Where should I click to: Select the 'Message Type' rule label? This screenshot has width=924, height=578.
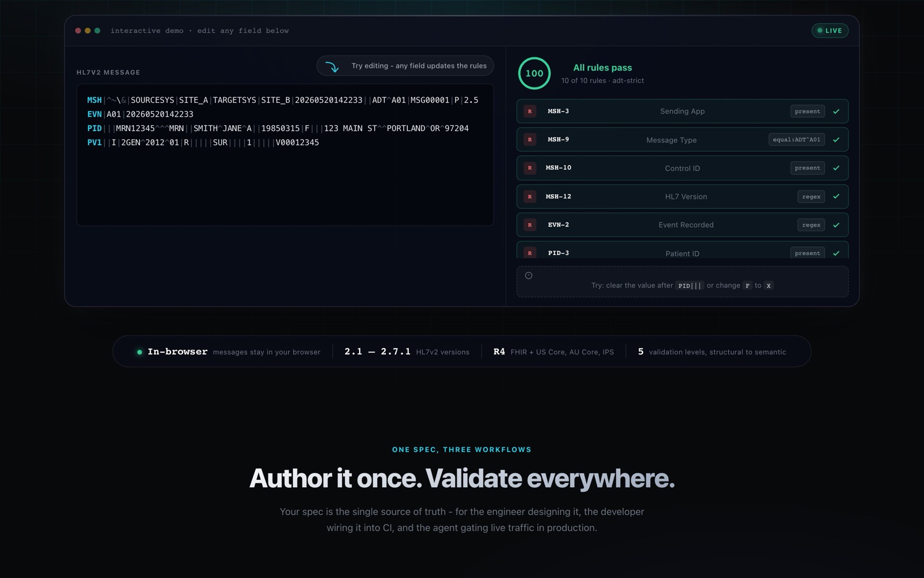[x=672, y=140]
